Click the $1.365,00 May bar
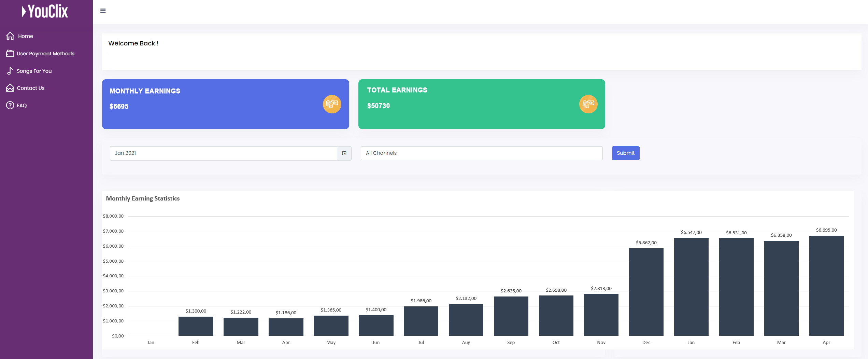868x359 pixels. click(331, 326)
